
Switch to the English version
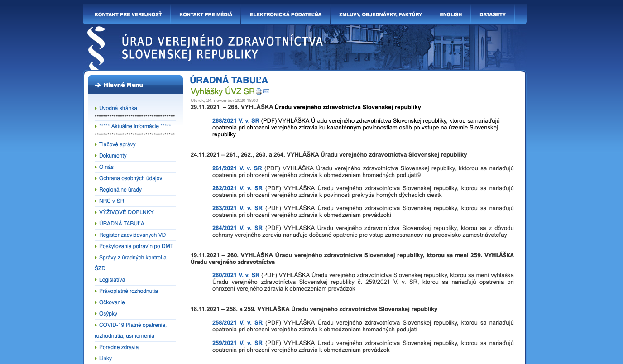click(450, 14)
